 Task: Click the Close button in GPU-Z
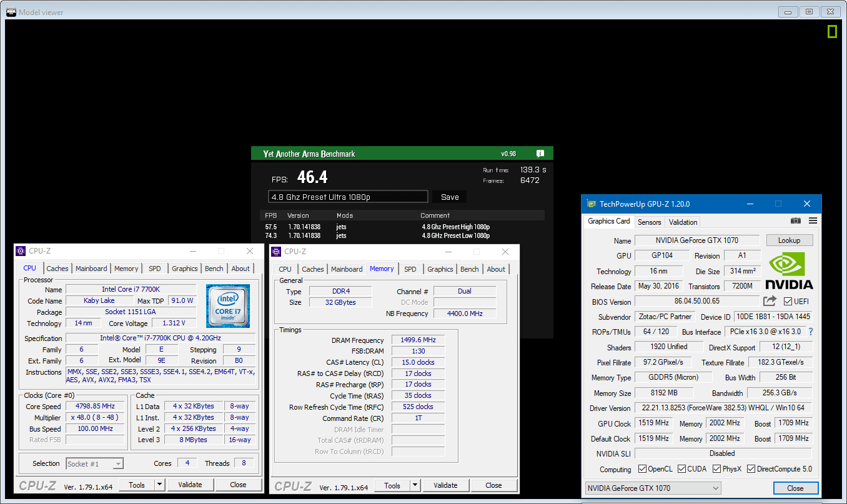(795, 488)
